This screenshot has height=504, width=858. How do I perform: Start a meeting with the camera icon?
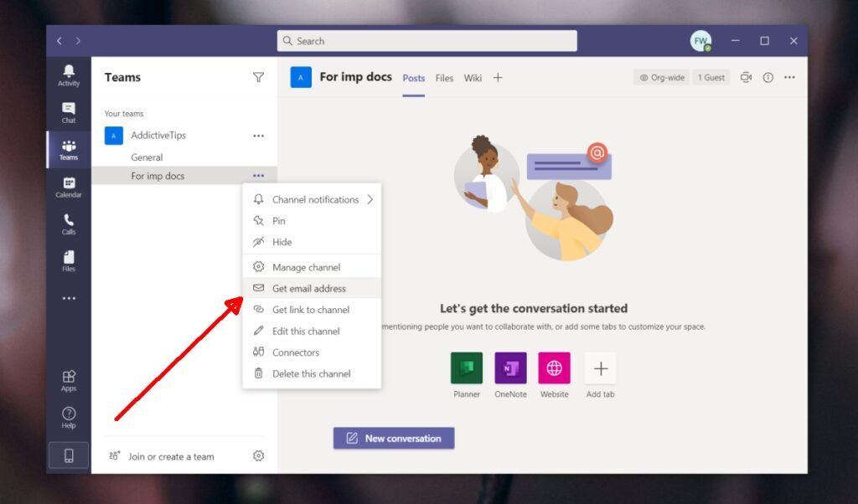pos(746,77)
